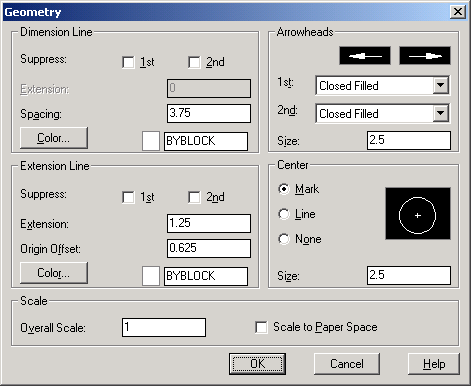Click the Origin Offset field
This screenshot has width=471, height=386.
(x=209, y=248)
